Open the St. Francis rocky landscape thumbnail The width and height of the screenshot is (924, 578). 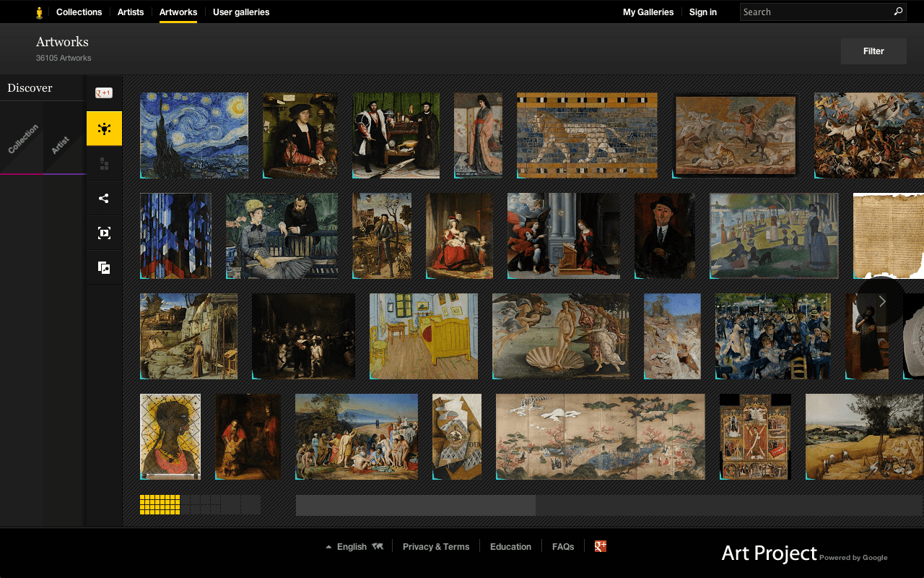click(188, 336)
